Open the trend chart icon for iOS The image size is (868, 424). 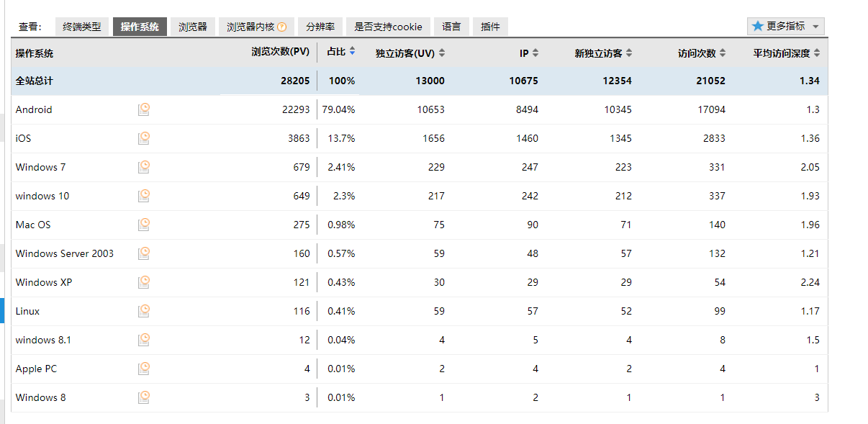tap(143, 138)
